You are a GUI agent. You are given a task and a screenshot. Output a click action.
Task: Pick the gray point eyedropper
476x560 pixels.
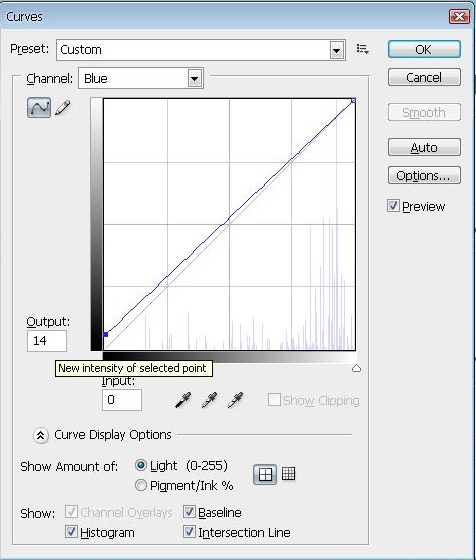(209, 400)
